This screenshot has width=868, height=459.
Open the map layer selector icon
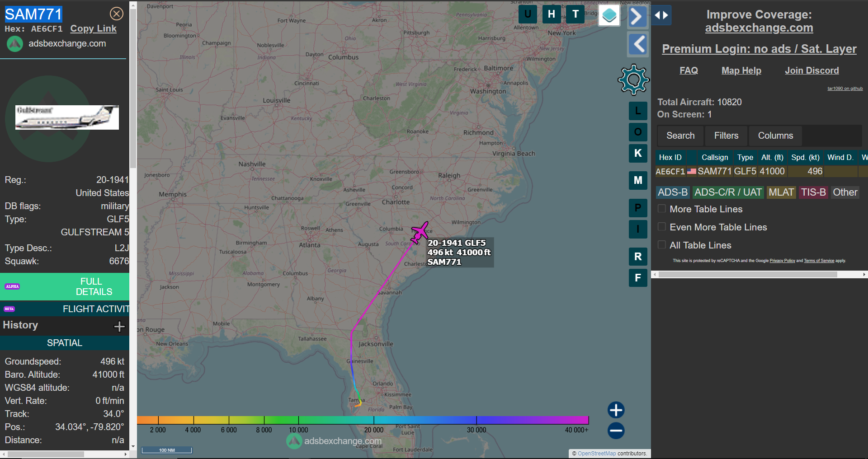[x=609, y=15]
